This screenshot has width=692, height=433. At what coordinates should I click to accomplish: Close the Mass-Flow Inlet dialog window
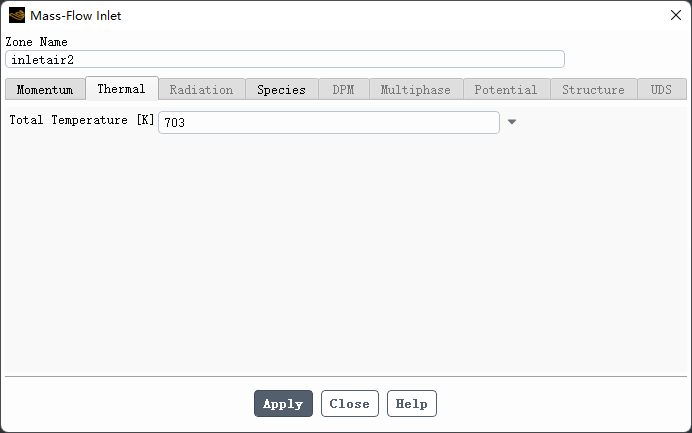[x=675, y=15]
